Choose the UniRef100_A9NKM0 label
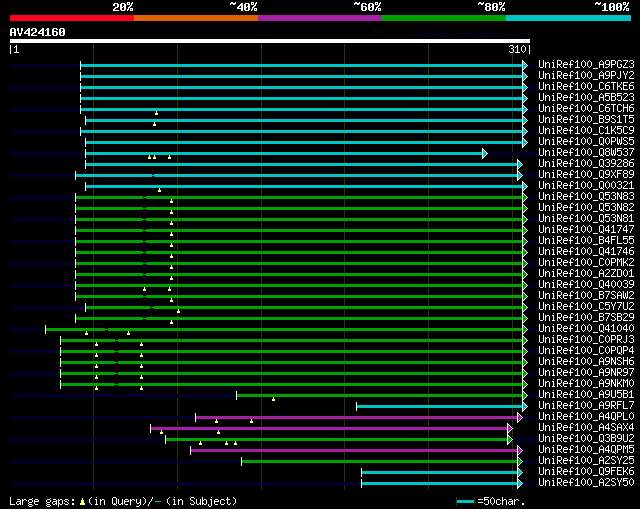The width and height of the screenshot is (640, 509). tap(586, 384)
